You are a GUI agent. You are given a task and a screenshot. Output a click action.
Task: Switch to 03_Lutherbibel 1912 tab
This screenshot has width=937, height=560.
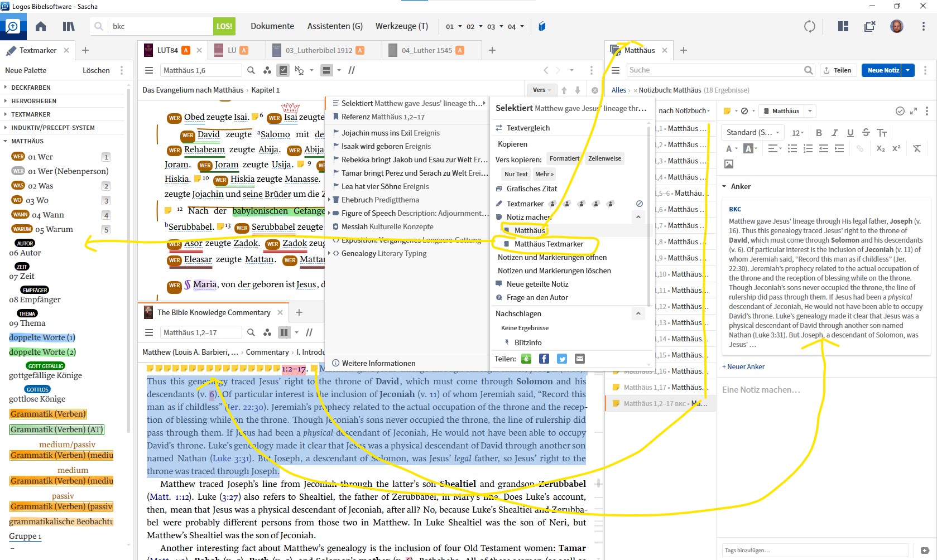coord(319,50)
